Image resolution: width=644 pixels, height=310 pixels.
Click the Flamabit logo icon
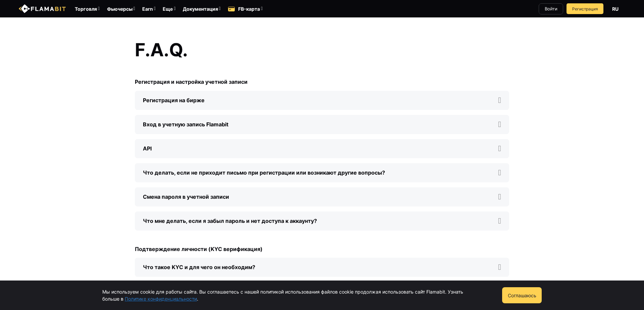[24, 9]
